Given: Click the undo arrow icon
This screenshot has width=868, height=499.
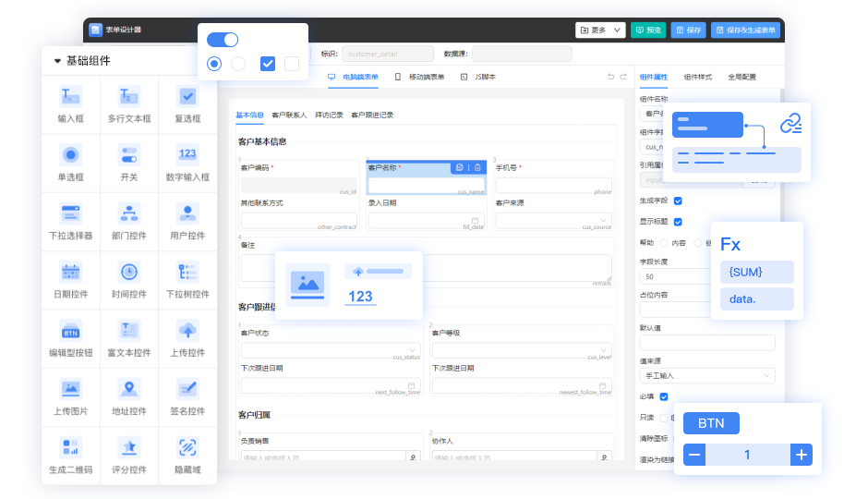Looking at the screenshot, I should (x=610, y=77).
